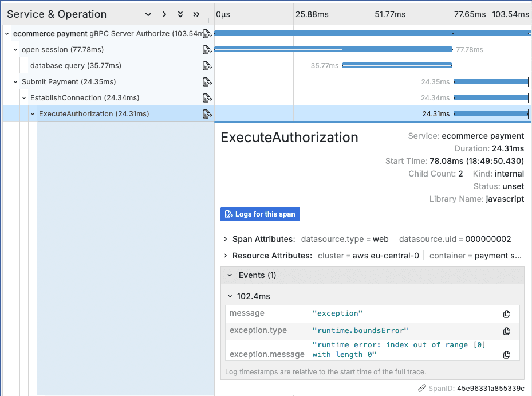The height and width of the screenshot is (396, 532).
Task: Click the link icon next to the SpanID
Action: tap(422, 388)
